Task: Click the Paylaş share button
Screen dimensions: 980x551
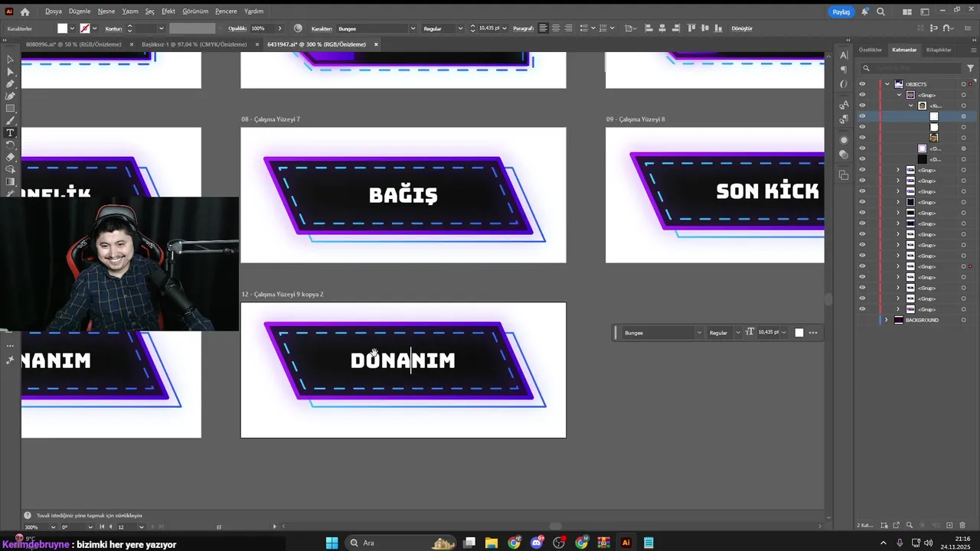Action: pos(841,11)
